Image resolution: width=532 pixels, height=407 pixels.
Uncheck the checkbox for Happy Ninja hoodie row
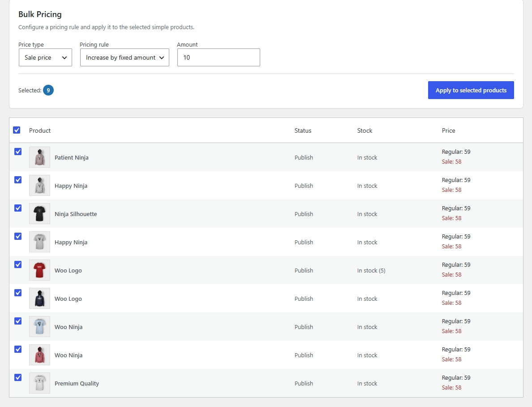18,180
